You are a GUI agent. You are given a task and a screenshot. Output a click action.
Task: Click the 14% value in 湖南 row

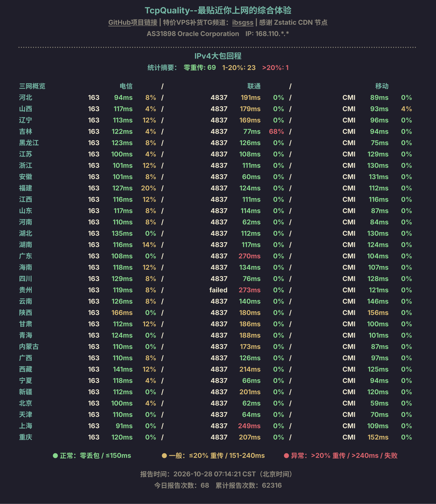click(149, 245)
